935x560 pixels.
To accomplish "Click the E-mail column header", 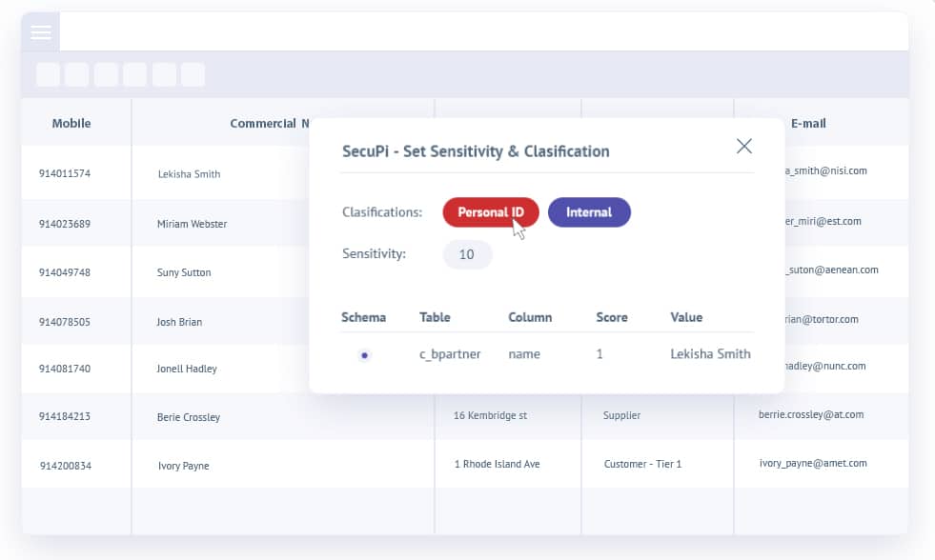I will pos(808,123).
